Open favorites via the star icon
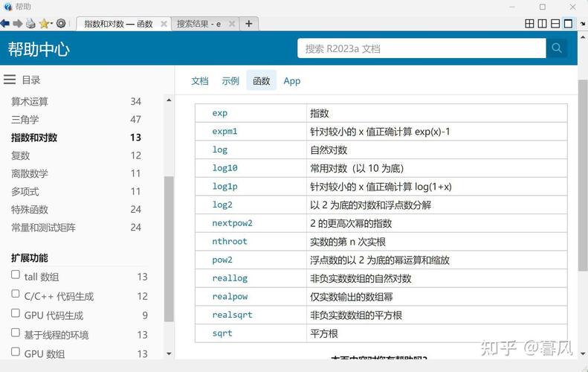Image resolution: width=588 pixels, height=372 pixels. pos(45,24)
